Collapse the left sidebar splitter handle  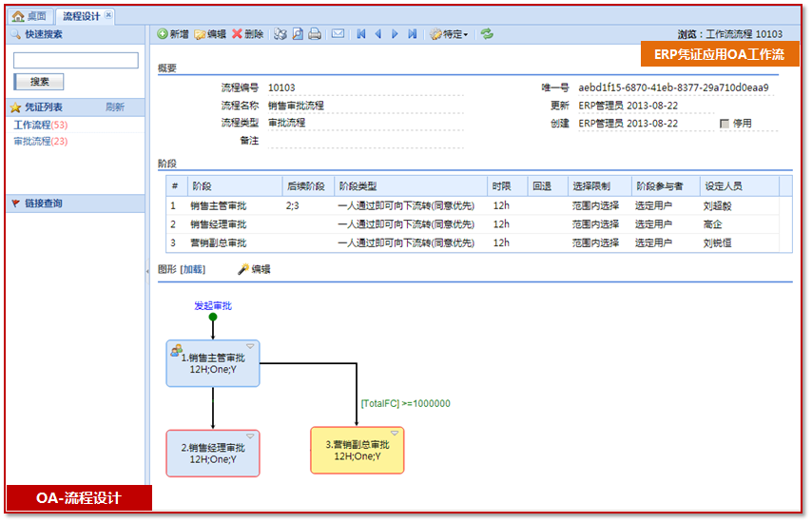pyautogui.click(x=147, y=271)
